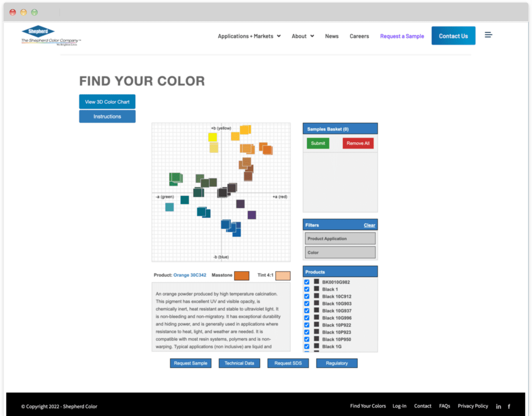Click the Request Sample button

point(191,363)
